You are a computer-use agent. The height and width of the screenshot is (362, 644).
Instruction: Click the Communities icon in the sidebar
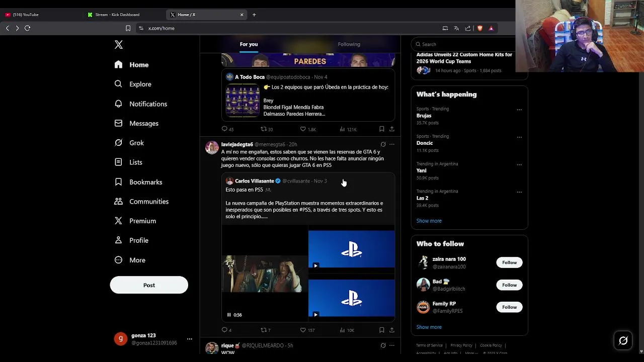click(118, 201)
